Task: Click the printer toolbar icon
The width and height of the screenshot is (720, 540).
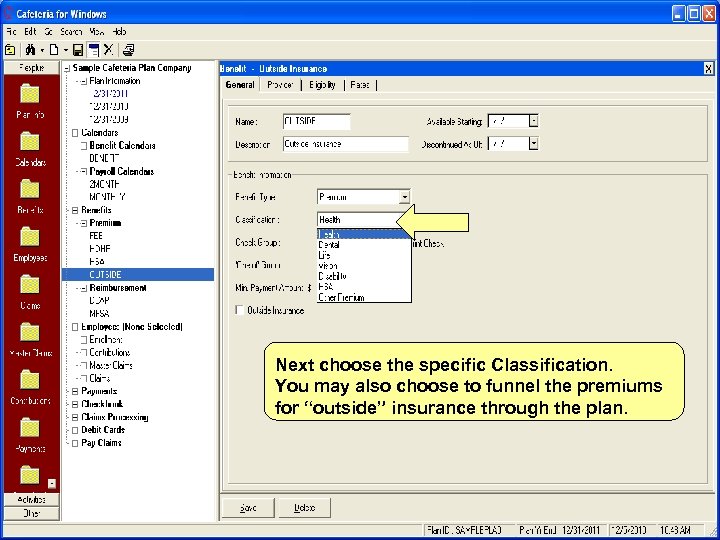Action: [129, 50]
